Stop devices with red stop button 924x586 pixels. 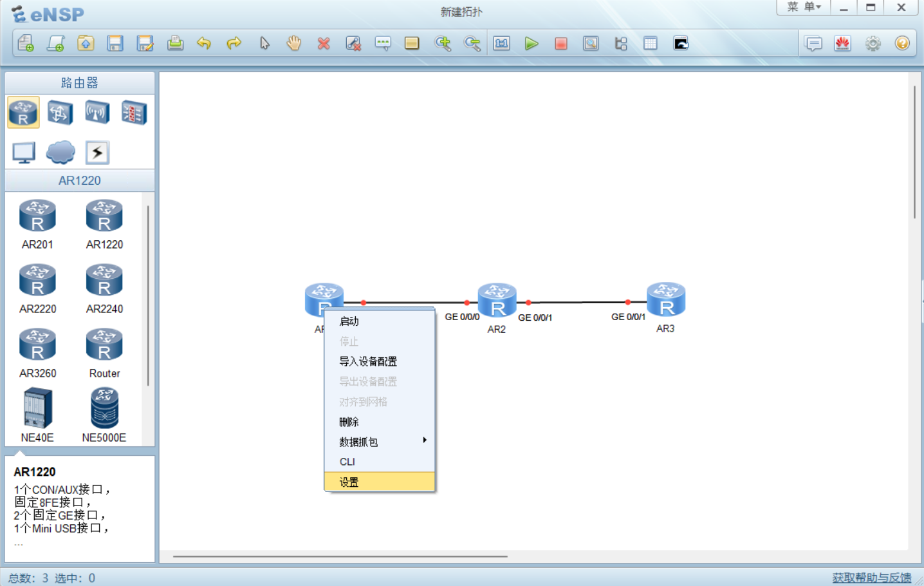(561, 43)
